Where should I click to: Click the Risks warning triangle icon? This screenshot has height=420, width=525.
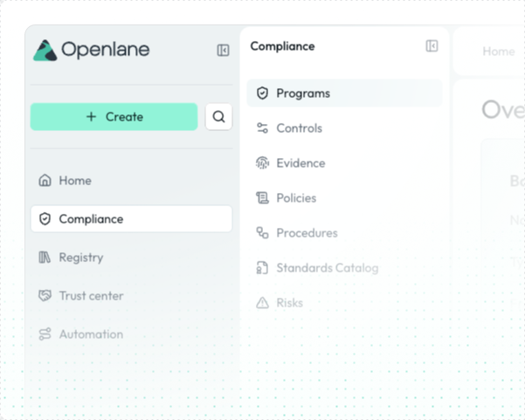(262, 302)
